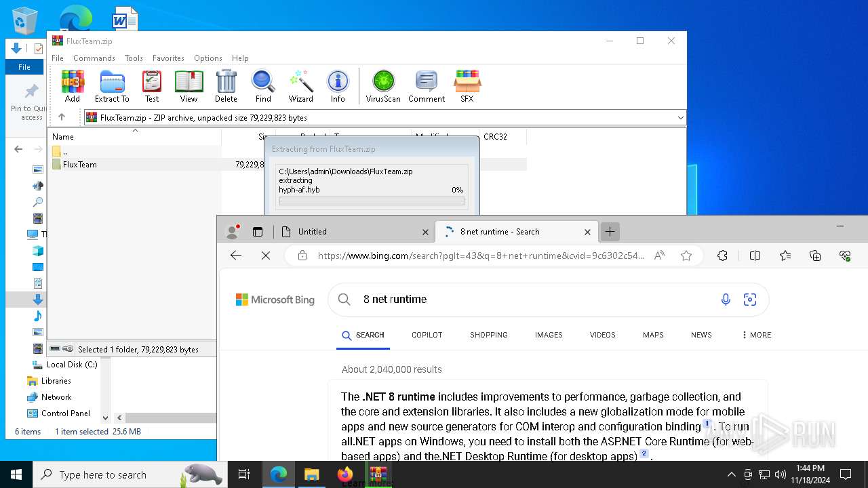The height and width of the screenshot is (488, 868).
Task: Click the Add icon in WinRAR toolbar
Action: click(x=73, y=86)
